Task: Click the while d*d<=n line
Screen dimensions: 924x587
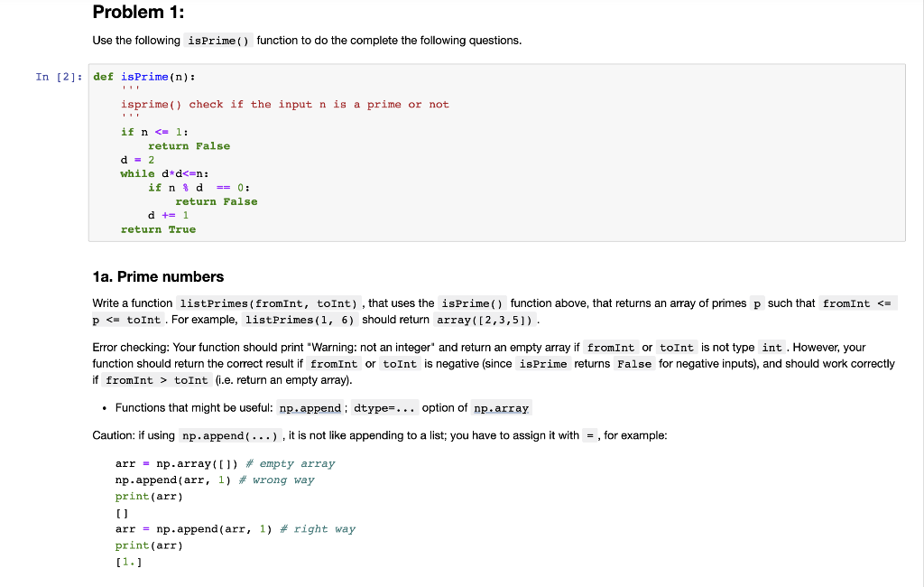Action: [x=164, y=173]
